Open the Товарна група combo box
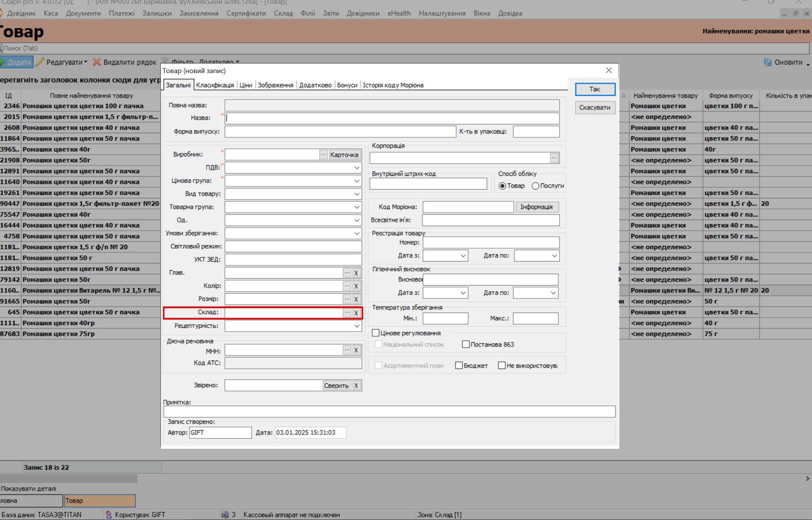 click(x=357, y=207)
